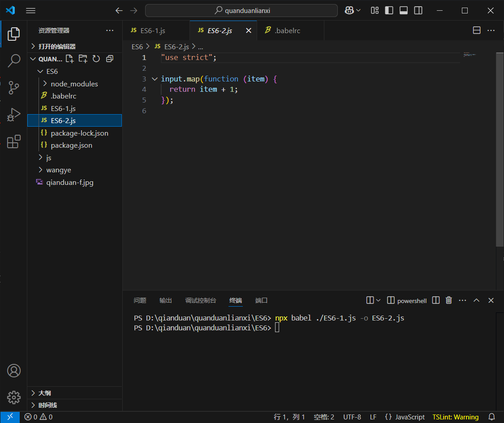Click the New File icon in explorer
Viewport: 504px width, 423px height.
click(69, 59)
